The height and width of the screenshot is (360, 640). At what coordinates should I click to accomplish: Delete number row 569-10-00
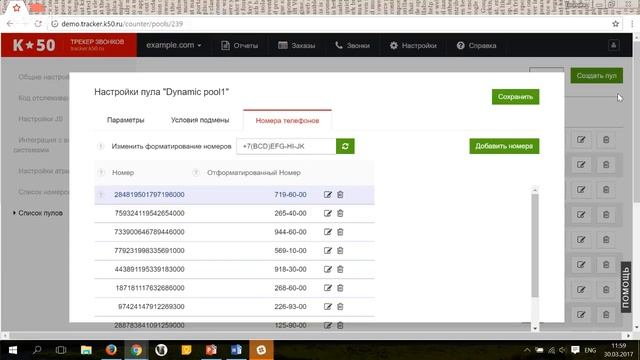coord(340,251)
